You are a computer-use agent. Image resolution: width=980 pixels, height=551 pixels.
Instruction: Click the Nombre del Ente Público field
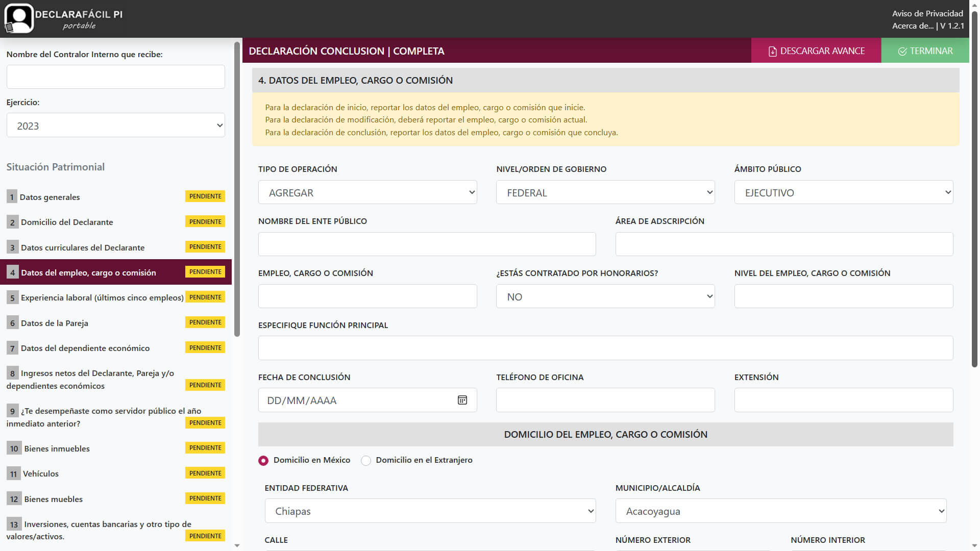pos(427,244)
